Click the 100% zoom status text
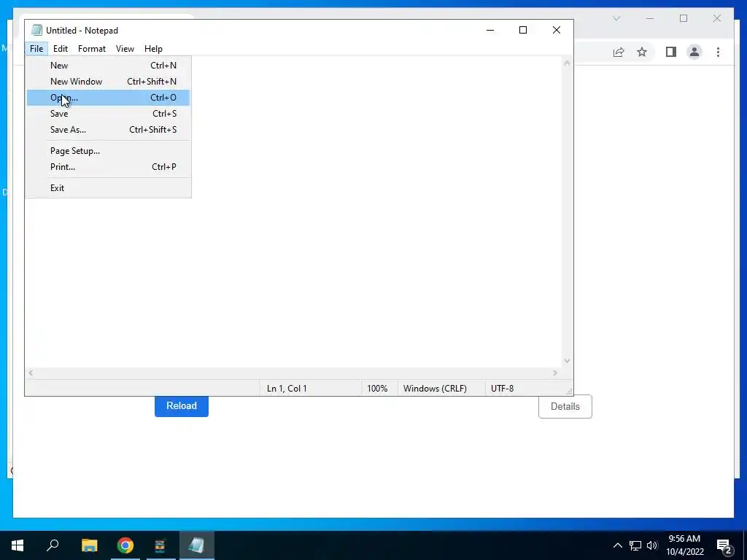Image resolution: width=747 pixels, height=560 pixels. click(x=377, y=389)
